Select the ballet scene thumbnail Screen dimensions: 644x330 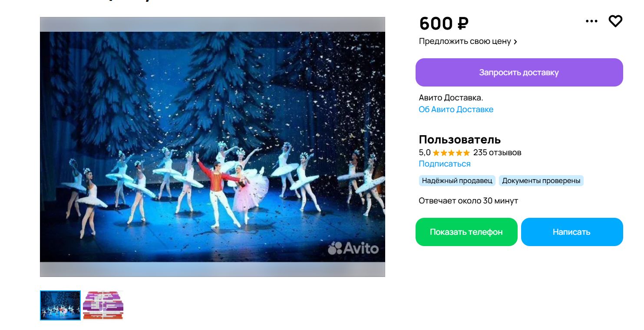[60, 305]
